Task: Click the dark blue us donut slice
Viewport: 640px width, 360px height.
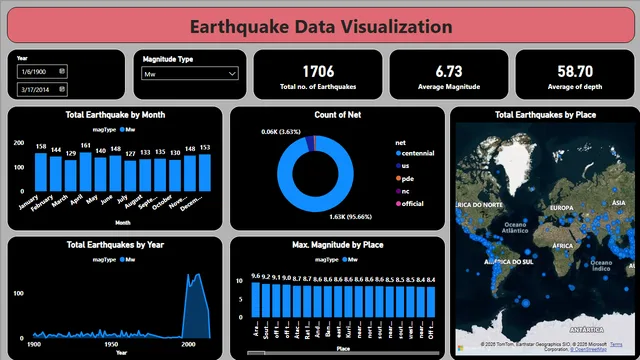Action: tap(309, 144)
